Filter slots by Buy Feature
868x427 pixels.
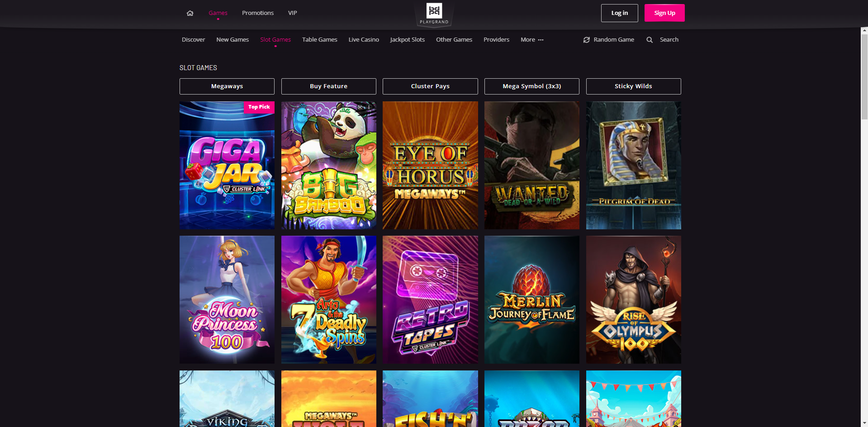coord(329,86)
